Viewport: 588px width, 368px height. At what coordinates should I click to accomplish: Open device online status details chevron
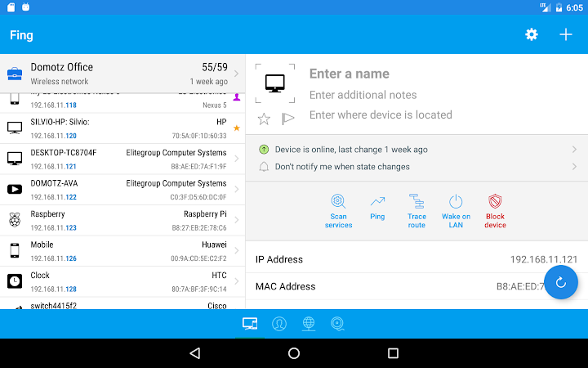tap(574, 150)
